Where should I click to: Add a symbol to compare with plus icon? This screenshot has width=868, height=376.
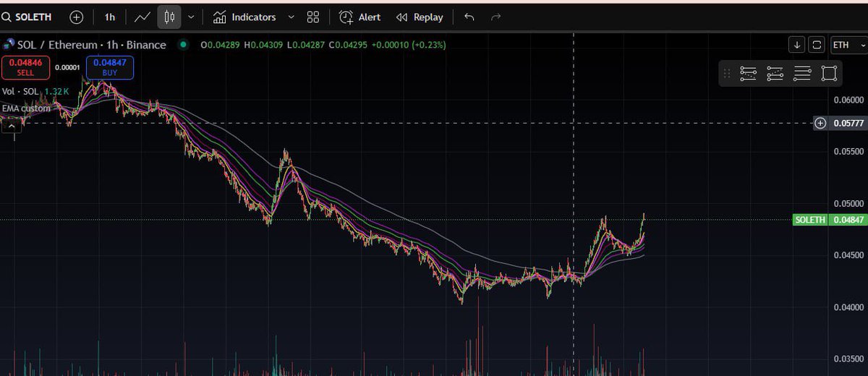click(77, 17)
